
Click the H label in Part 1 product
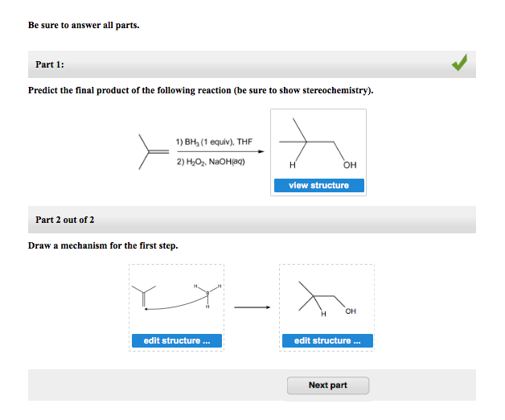coord(293,166)
